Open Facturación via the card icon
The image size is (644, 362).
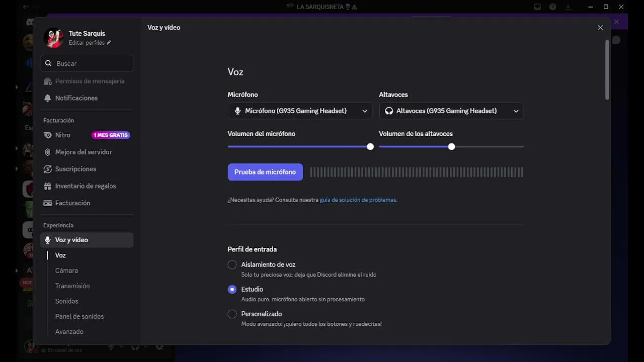(48, 203)
